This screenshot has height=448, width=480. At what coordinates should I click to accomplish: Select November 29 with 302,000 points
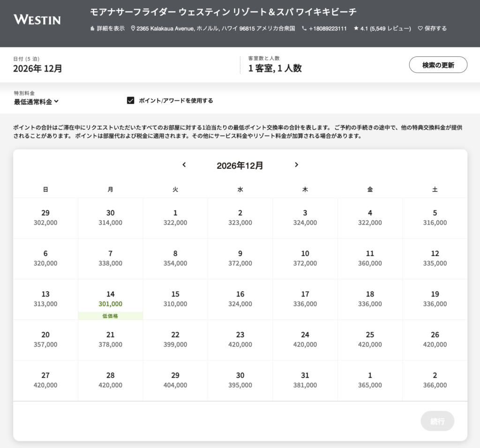click(45, 218)
